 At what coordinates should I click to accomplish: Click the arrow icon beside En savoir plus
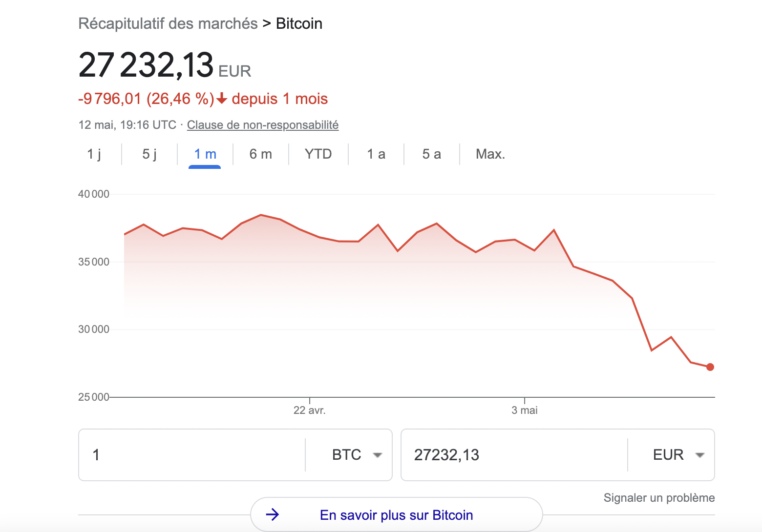pos(272,514)
